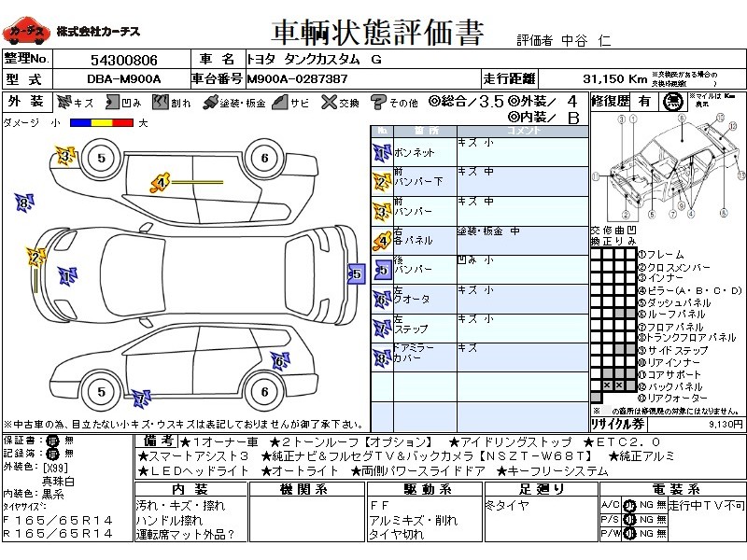
Task: Click the 交換 (replacement) X legend icon
Action: coord(329,102)
